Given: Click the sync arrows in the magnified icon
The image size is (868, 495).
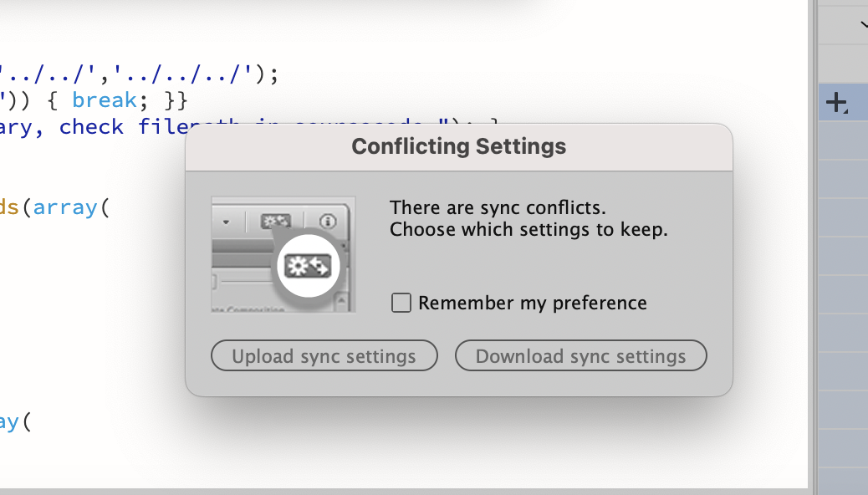Looking at the screenshot, I should click(319, 265).
